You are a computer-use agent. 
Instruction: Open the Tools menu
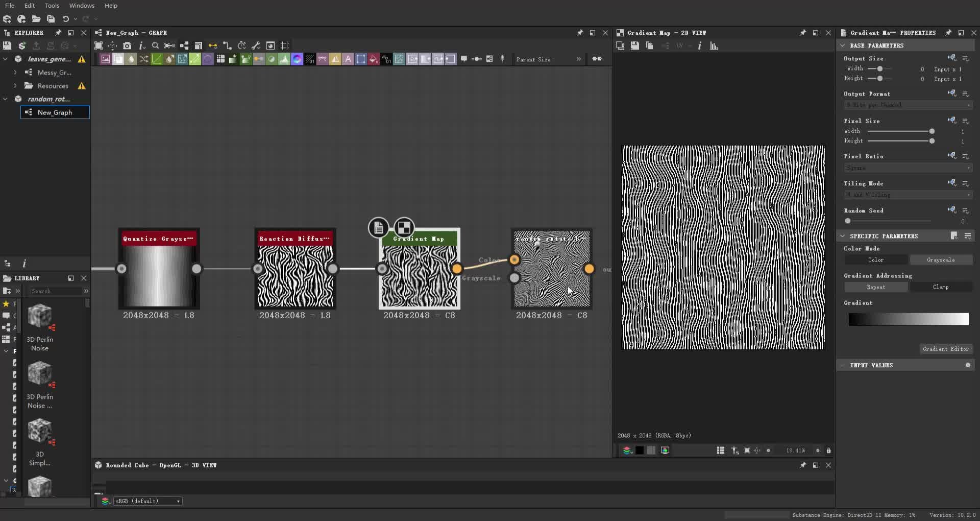(x=52, y=6)
